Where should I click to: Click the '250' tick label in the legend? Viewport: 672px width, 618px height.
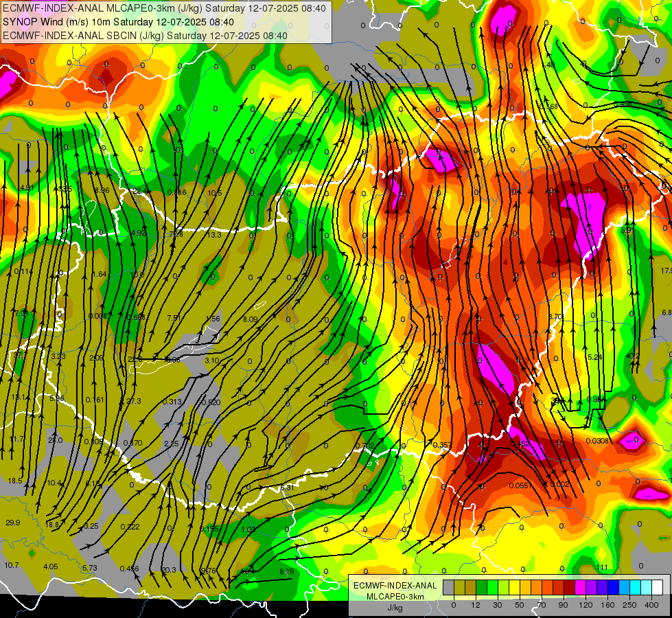629,605
